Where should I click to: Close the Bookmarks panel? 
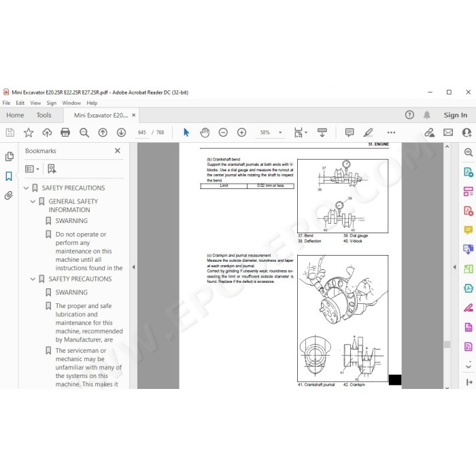click(118, 150)
